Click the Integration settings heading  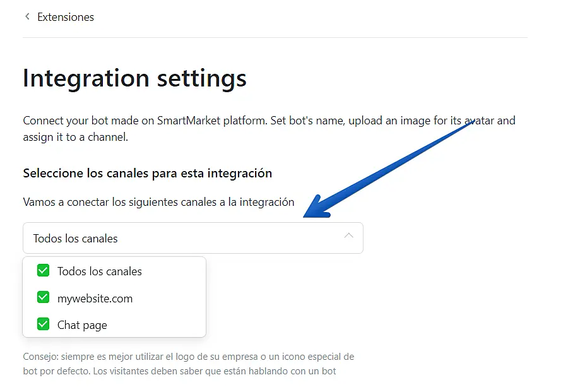click(x=134, y=78)
